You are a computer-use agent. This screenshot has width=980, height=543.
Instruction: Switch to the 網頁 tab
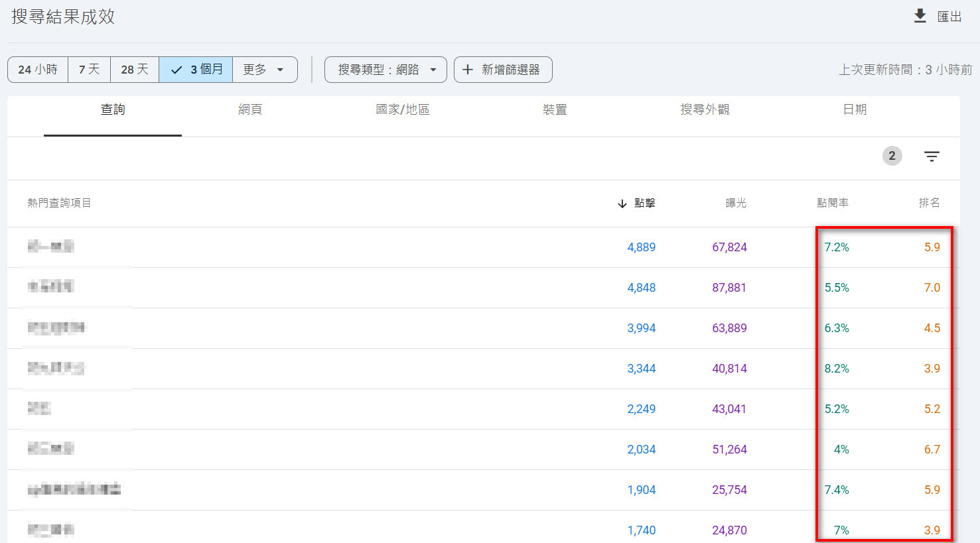click(250, 110)
